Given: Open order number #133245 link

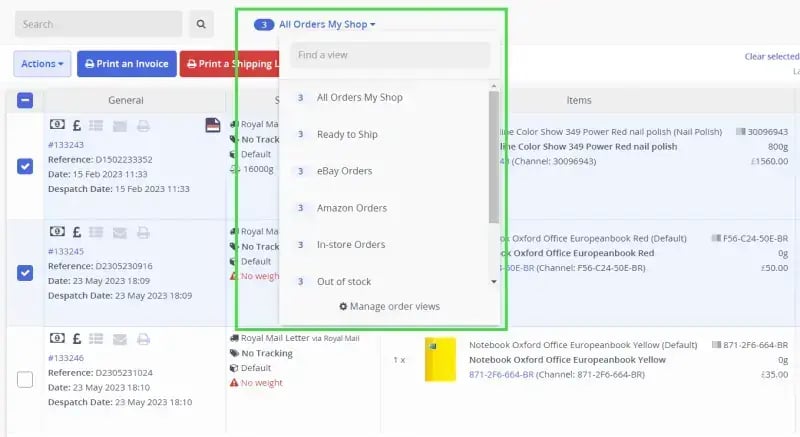Looking at the screenshot, I should 66,251.
